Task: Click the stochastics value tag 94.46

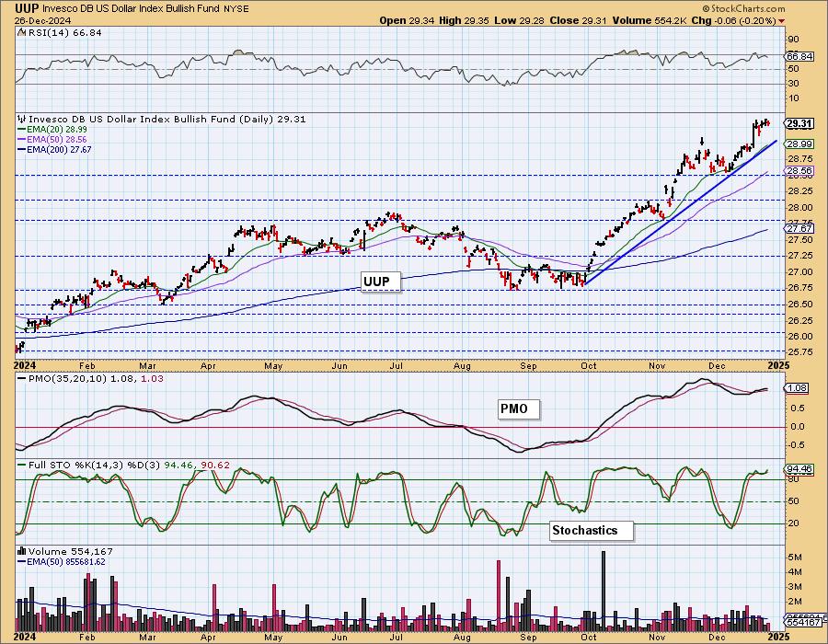Action: click(x=799, y=469)
